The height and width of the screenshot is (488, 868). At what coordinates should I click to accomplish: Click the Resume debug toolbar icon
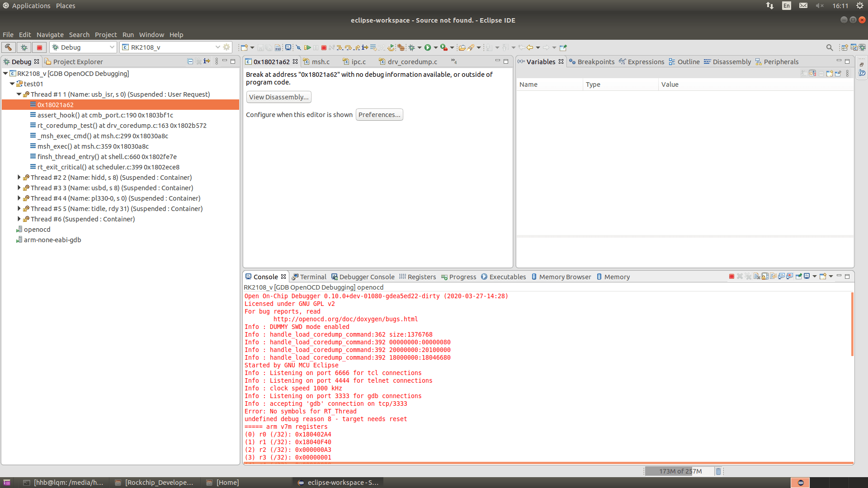click(307, 47)
